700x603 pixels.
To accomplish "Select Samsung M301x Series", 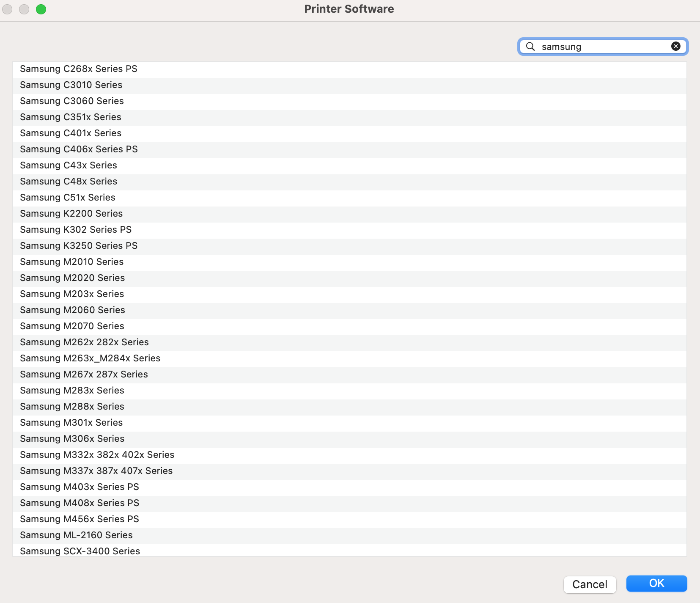I will [x=350, y=423].
